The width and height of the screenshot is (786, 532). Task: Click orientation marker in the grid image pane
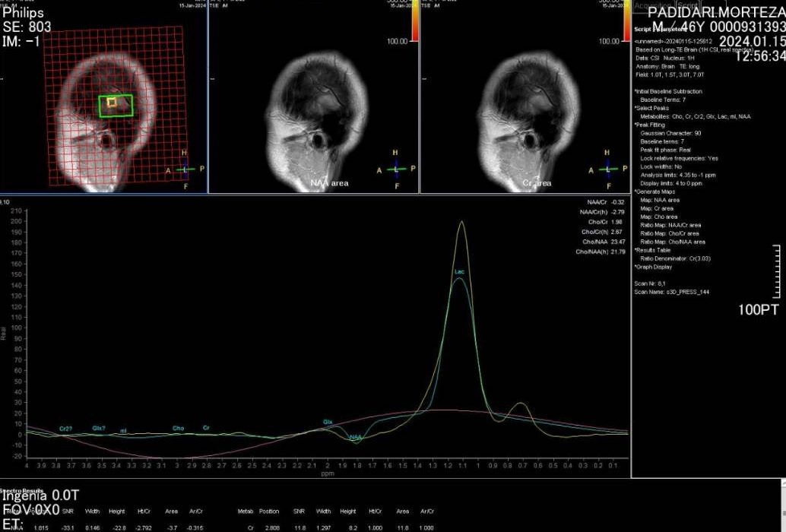[x=184, y=169]
